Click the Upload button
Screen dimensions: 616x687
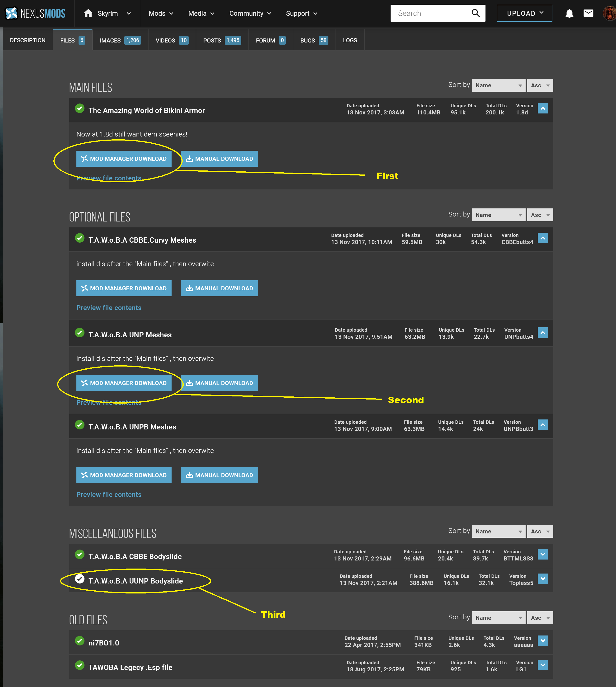[x=524, y=13]
